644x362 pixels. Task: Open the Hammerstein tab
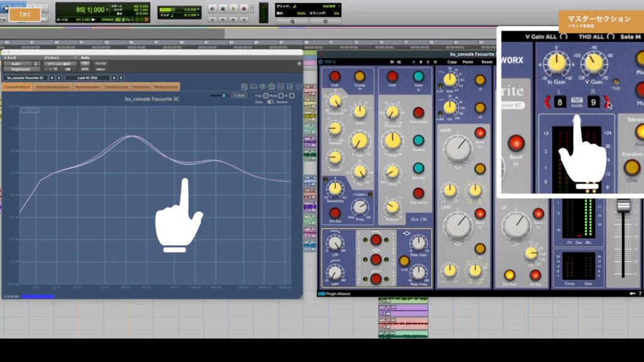87,87
